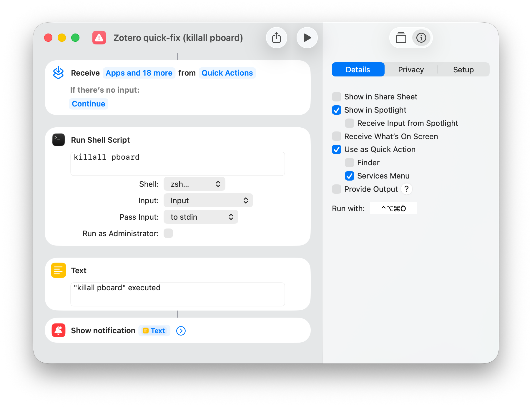532x407 pixels.
Task: Click the "killall pboard" executed text field
Action: pos(178,294)
